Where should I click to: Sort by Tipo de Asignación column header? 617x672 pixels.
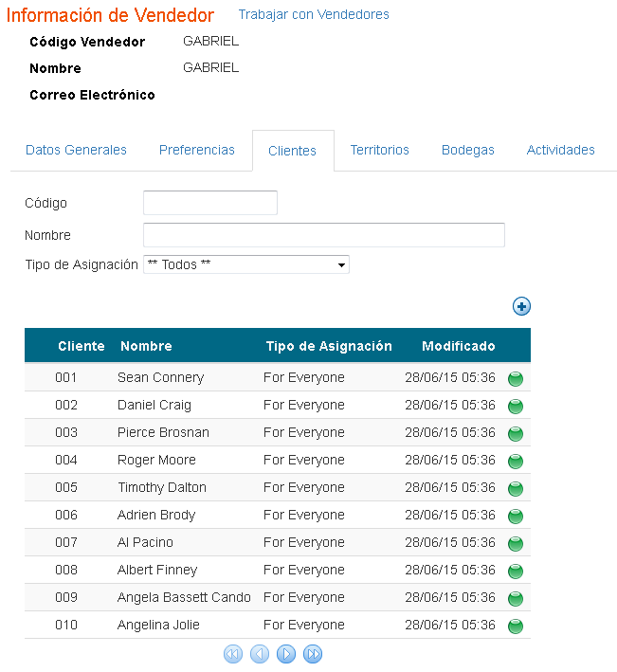329,346
